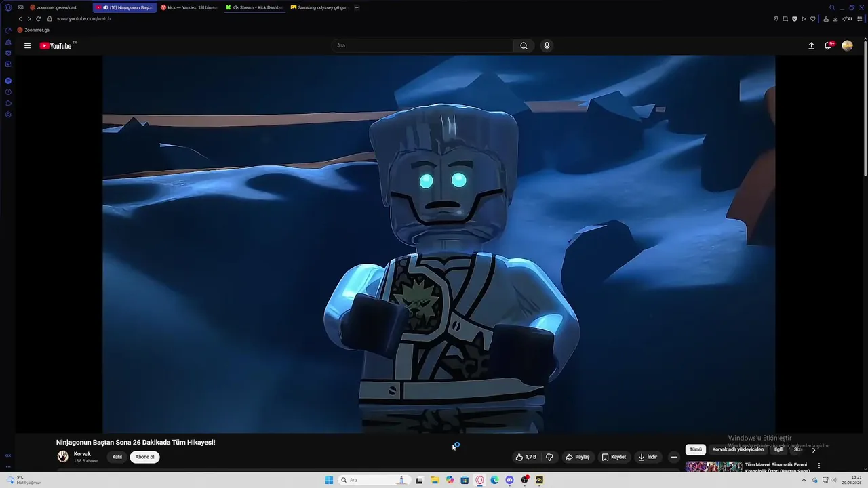Image resolution: width=868 pixels, height=488 pixels.
Task: Open Tüm Marvel Sinematik Evreni video thumbnail
Action: [x=713, y=466]
